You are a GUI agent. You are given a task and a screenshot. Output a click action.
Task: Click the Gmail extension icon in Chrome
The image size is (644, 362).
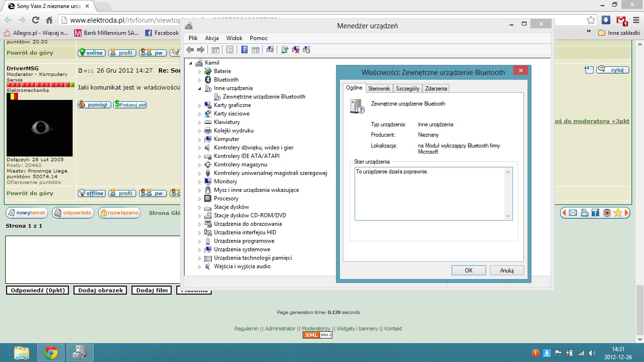tap(622, 20)
